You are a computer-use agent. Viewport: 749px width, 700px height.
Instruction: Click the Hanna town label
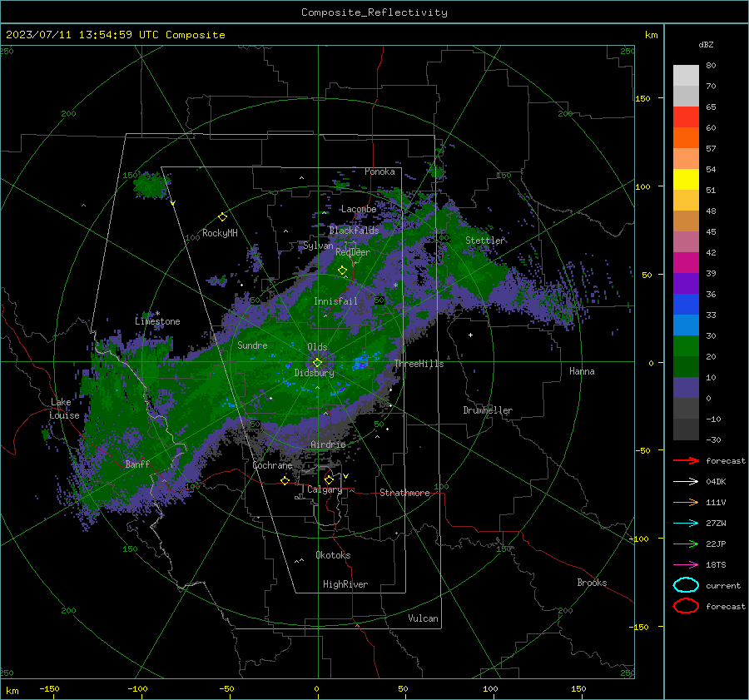click(582, 371)
